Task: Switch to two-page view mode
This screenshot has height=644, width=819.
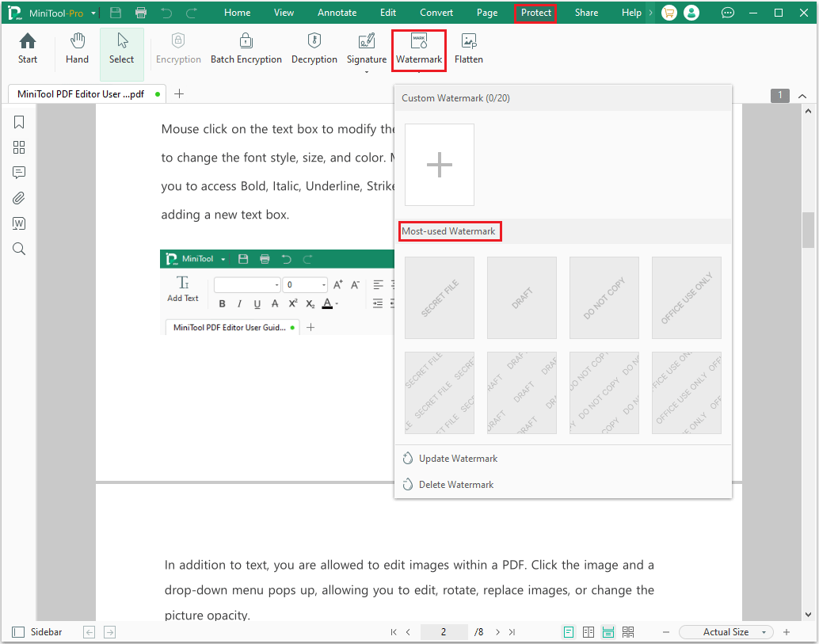Action: coord(588,631)
